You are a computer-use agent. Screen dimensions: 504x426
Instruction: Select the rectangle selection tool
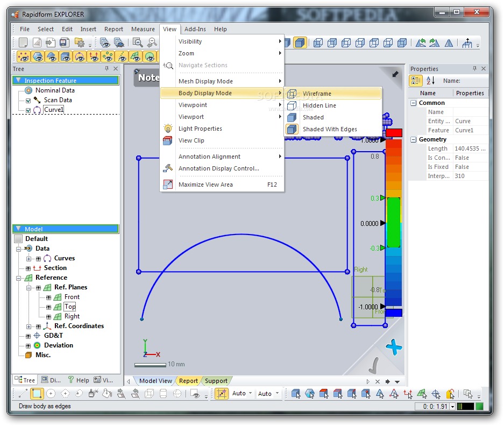click(37, 394)
